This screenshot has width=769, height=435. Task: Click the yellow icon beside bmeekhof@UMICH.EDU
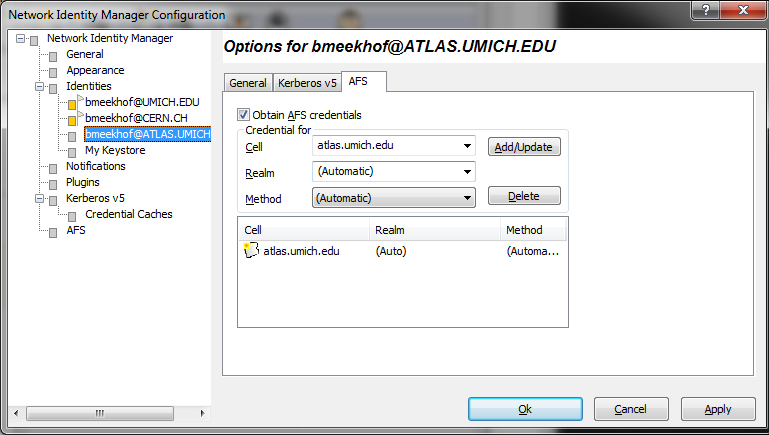pos(72,104)
